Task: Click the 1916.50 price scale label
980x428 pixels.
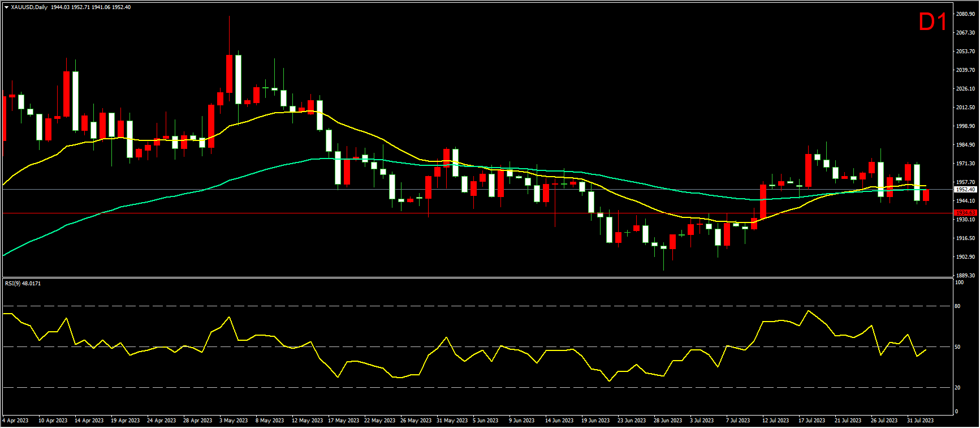Action: pyautogui.click(x=965, y=238)
